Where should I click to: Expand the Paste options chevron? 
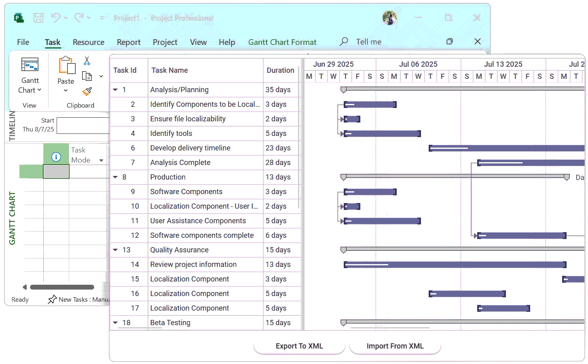click(x=66, y=91)
